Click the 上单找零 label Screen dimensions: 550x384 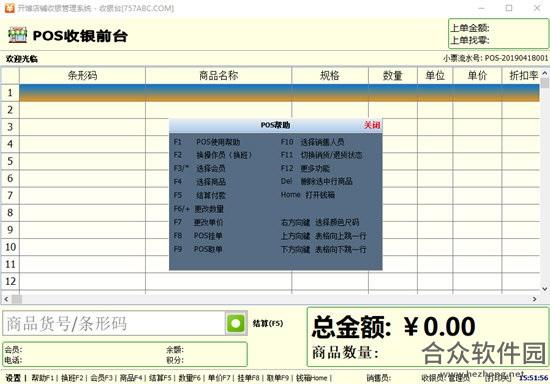tap(470, 40)
